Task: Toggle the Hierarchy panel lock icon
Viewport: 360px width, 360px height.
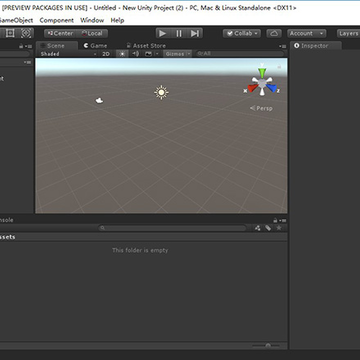Action: (x=21, y=46)
